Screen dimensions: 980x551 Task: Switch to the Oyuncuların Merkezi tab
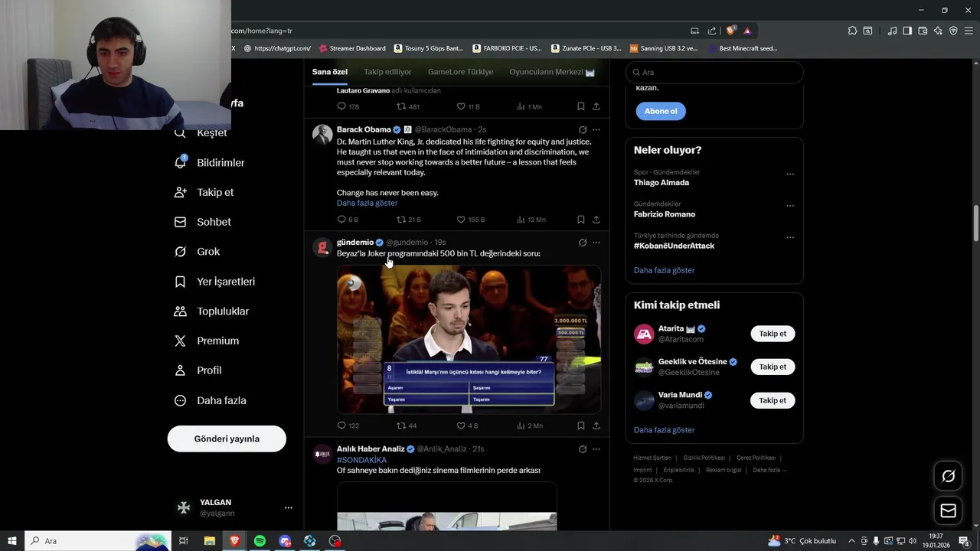pyautogui.click(x=552, y=72)
